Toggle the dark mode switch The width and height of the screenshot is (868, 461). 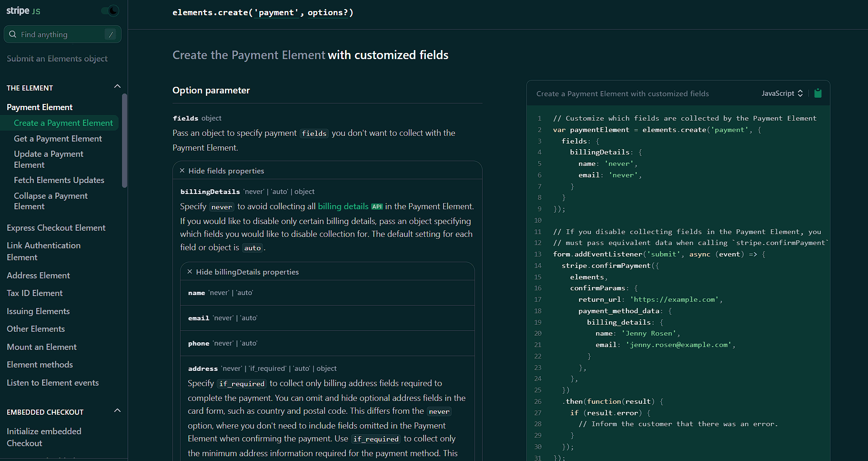[110, 10]
